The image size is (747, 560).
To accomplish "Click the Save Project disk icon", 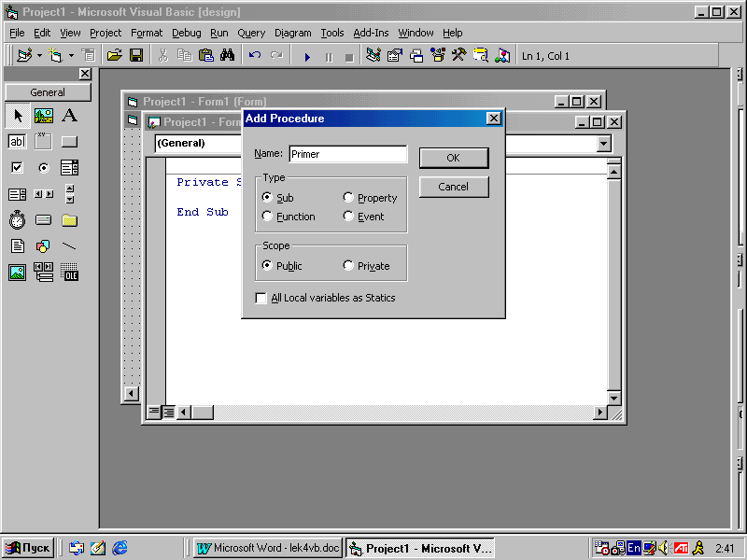I will [136, 56].
